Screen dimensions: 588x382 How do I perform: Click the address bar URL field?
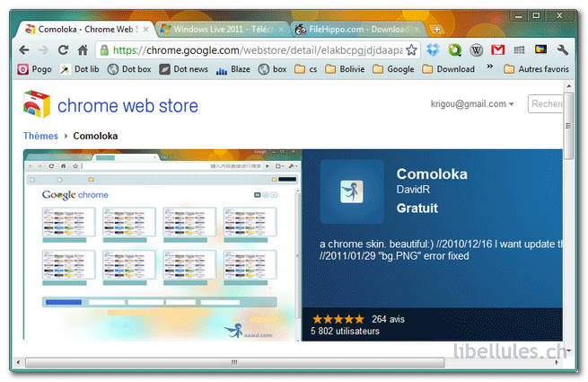pos(257,50)
